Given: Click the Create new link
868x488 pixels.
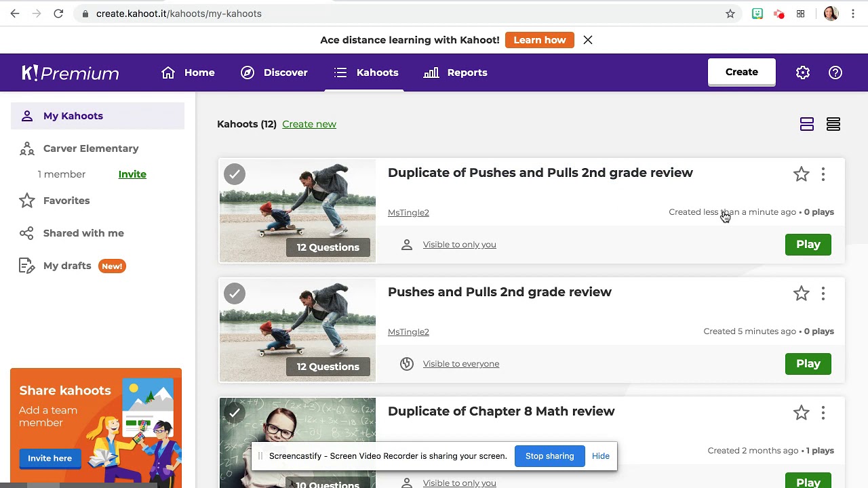Looking at the screenshot, I should (309, 124).
